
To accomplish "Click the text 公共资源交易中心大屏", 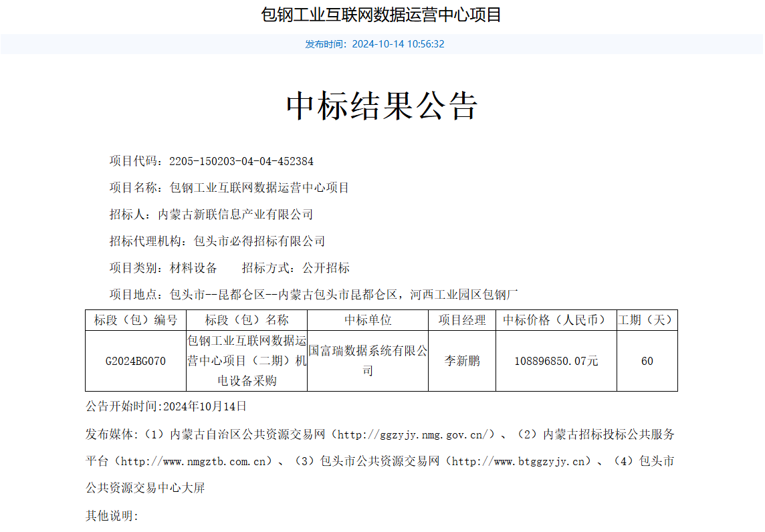I will (145, 488).
